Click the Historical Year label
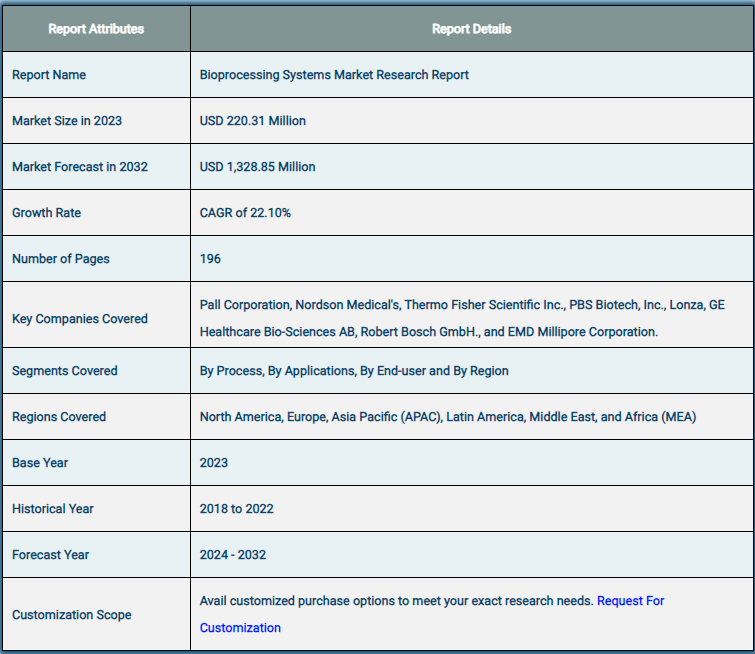Image resolution: width=755 pixels, height=654 pixels. tap(53, 509)
